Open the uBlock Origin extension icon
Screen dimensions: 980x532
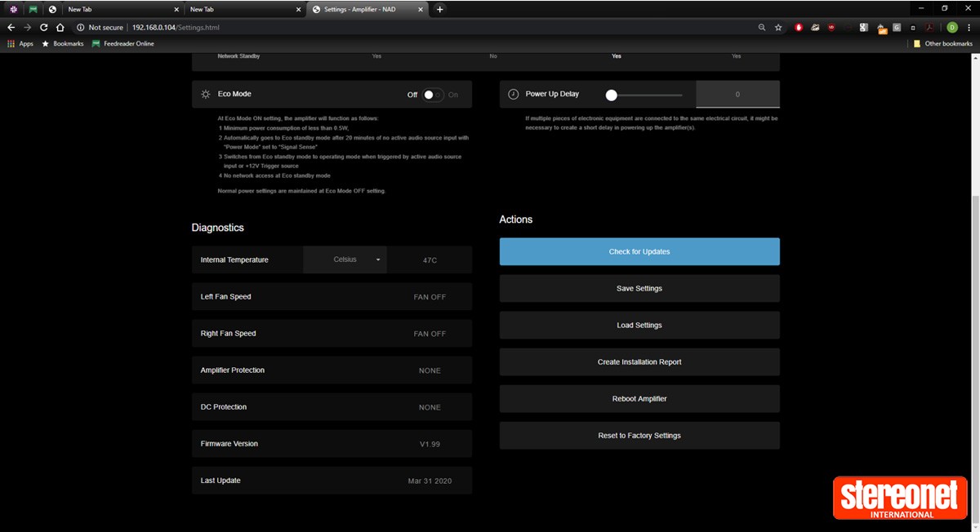click(831, 27)
